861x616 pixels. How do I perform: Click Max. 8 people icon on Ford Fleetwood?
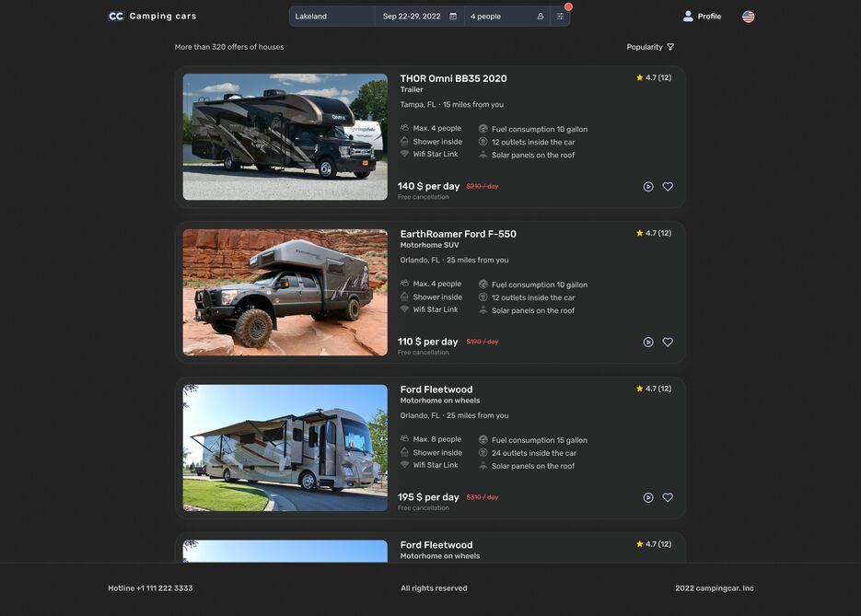point(404,438)
